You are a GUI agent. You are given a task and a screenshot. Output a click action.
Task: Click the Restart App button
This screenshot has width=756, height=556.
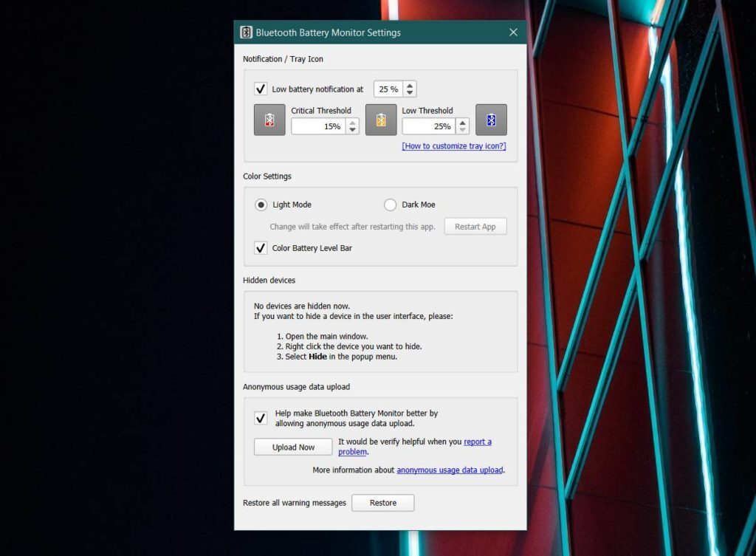point(475,226)
